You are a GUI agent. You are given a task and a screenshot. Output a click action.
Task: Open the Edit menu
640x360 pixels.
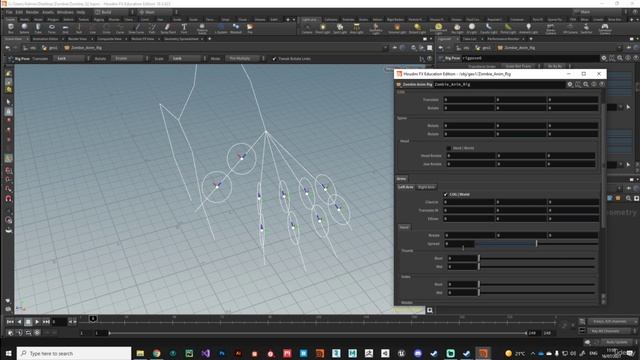point(19,12)
